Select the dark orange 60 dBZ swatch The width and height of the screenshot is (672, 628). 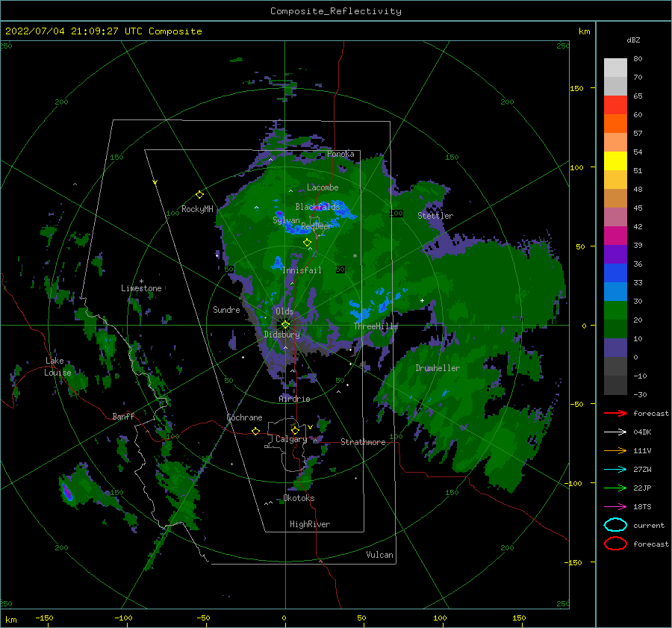[x=615, y=123]
